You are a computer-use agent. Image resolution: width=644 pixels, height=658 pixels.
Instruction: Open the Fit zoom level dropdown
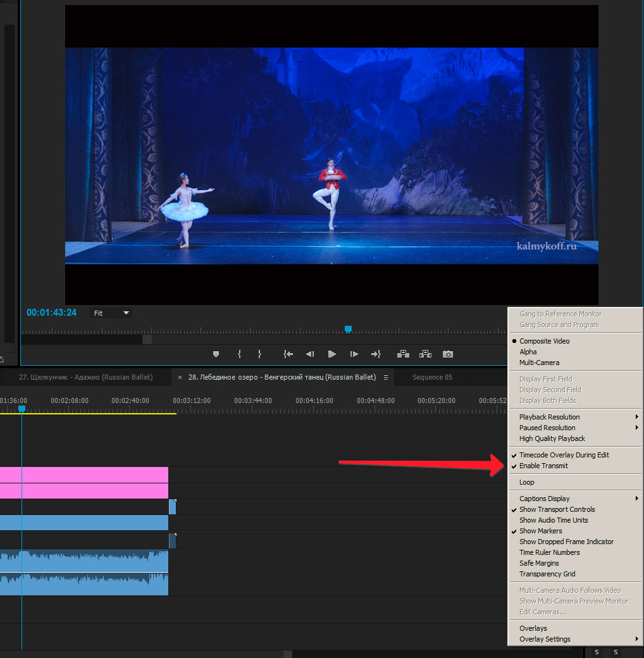tap(111, 313)
